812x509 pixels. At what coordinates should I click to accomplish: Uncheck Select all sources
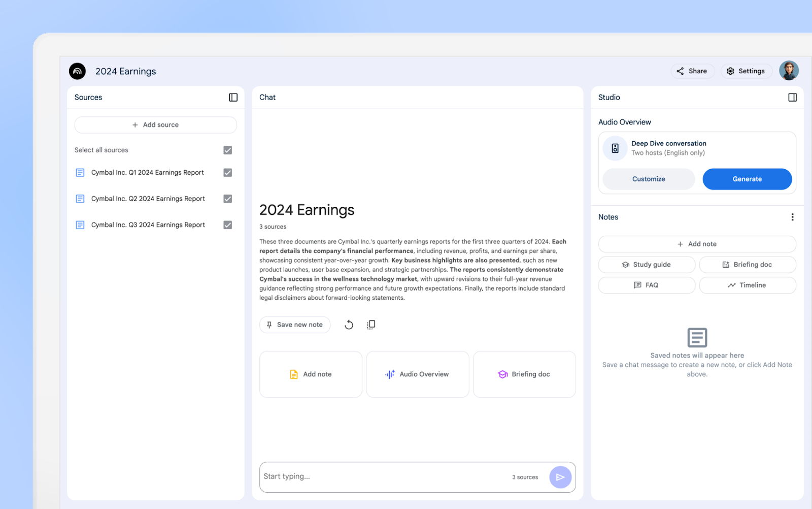point(227,150)
